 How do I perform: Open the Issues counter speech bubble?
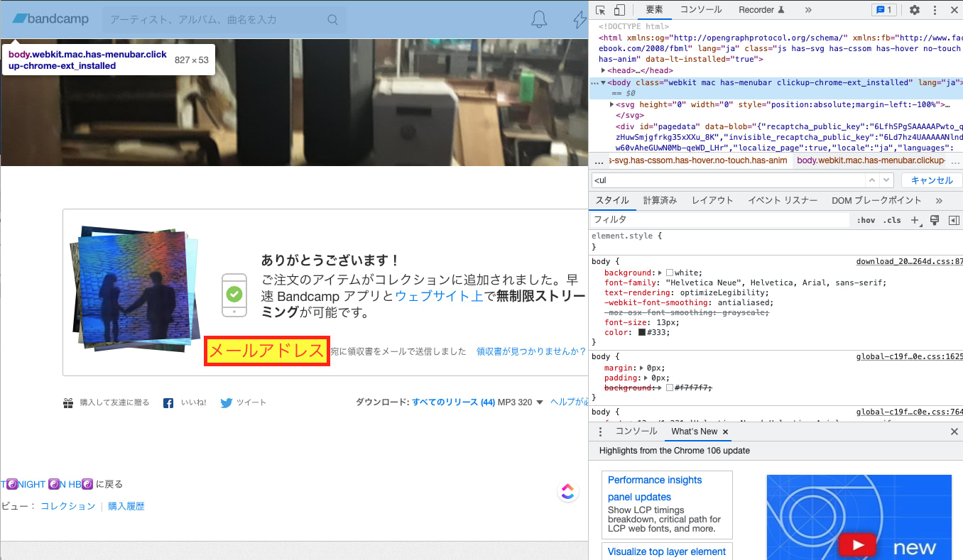883,9
